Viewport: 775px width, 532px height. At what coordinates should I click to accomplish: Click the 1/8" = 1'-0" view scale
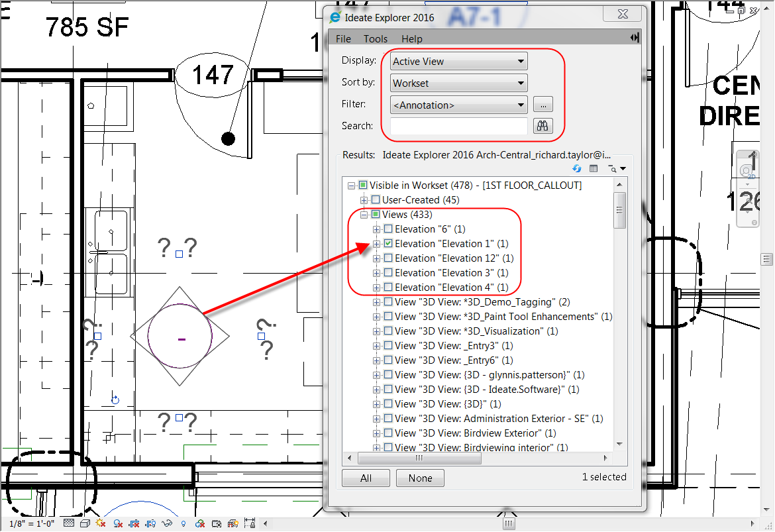pos(32,523)
